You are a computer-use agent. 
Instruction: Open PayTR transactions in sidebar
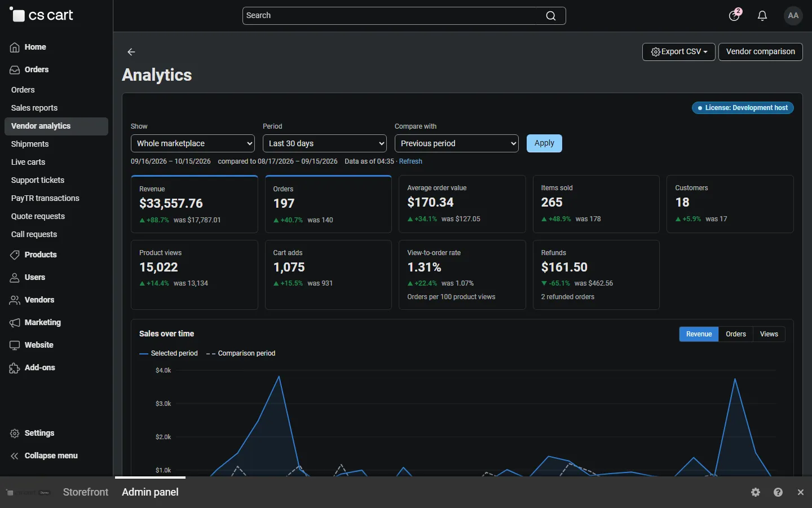(x=45, y=198)
